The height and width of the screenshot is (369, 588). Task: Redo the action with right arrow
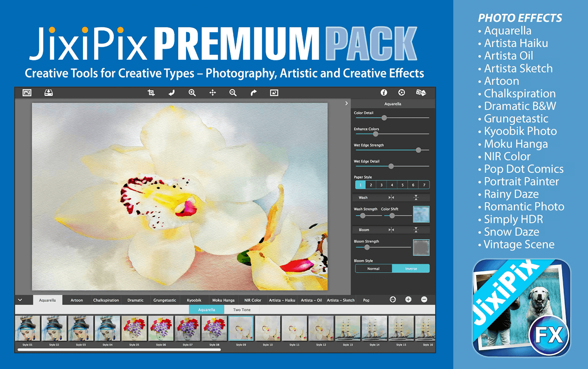[253, 93]
